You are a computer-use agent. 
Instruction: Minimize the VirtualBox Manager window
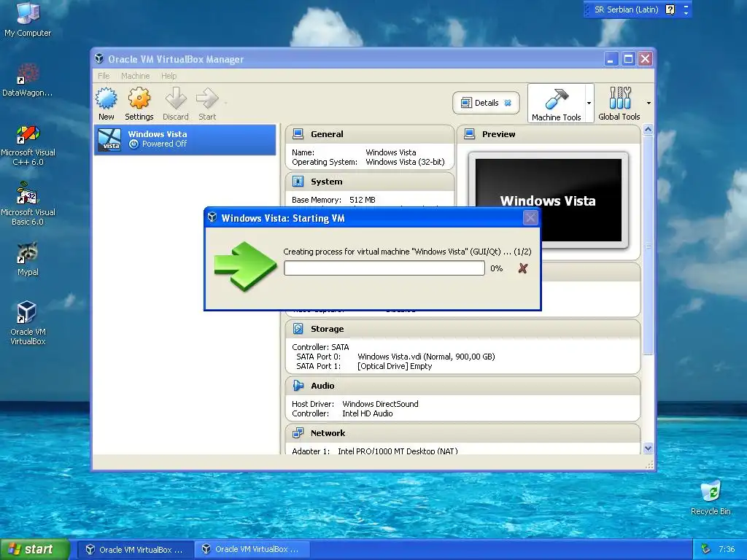pyautogui.click(x=611, y=59)
